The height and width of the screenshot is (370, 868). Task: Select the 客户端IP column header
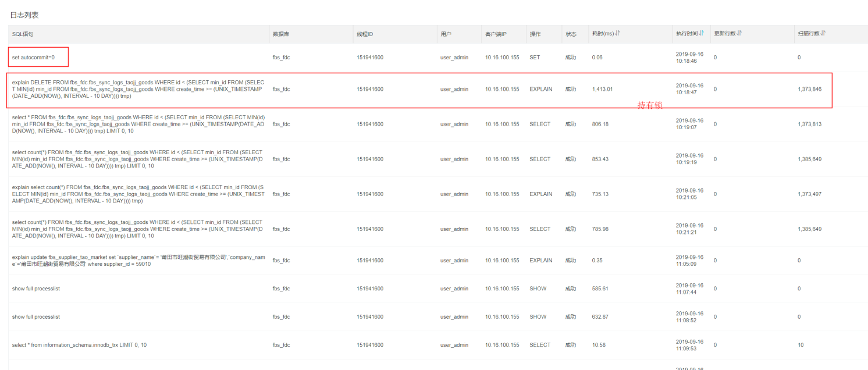[496, 34]
